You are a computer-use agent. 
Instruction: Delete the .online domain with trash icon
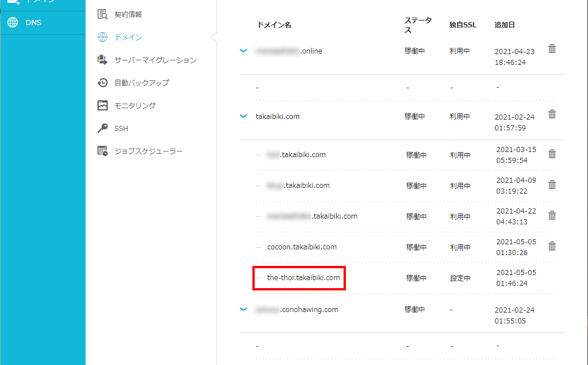coord(552,48)
